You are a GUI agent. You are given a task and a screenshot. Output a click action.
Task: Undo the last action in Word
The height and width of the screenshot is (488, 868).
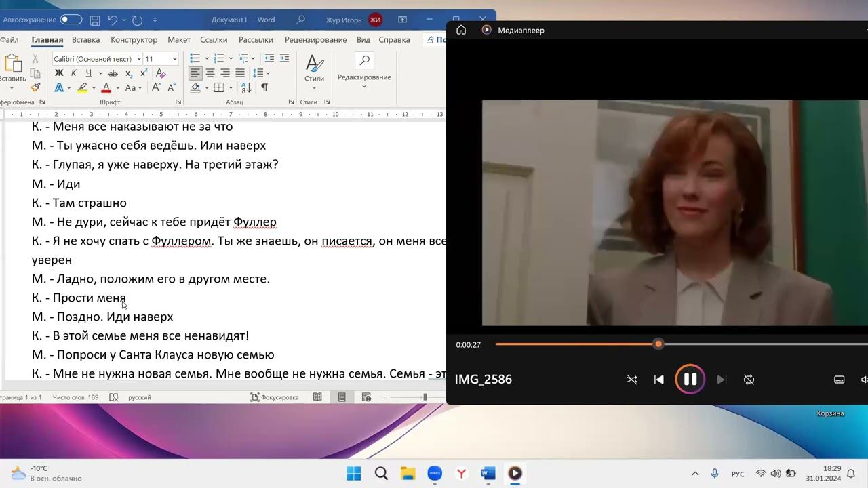113,20
